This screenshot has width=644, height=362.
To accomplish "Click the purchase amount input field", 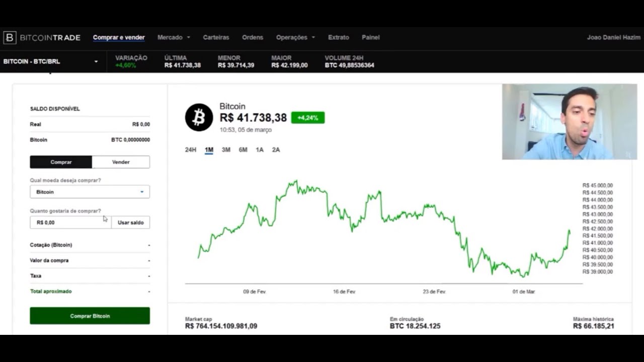I will point(70,222).
